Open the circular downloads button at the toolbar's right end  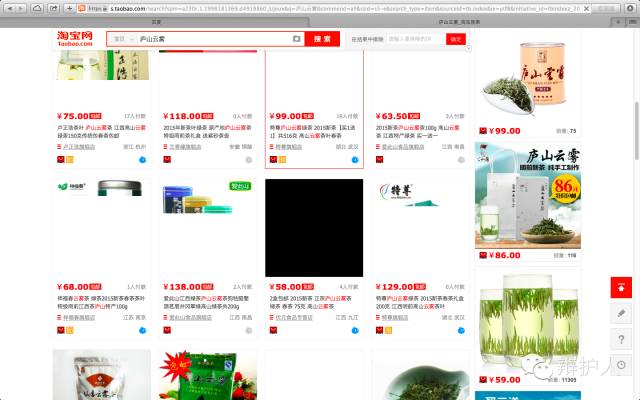point(630,8)
